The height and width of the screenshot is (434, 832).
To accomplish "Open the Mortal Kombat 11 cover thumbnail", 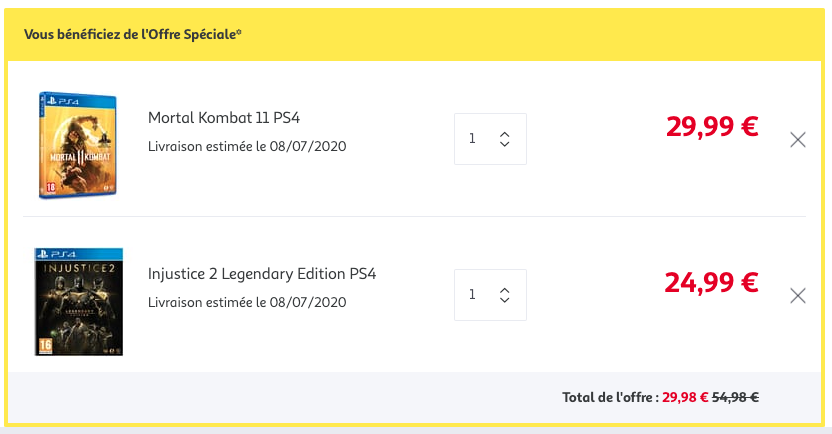I will (77, 145).
